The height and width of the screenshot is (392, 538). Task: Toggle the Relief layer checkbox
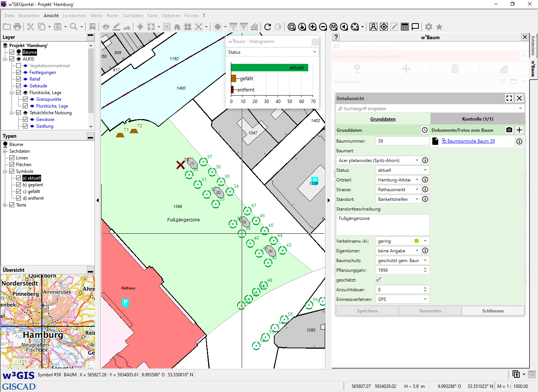(x=18, y=79)
